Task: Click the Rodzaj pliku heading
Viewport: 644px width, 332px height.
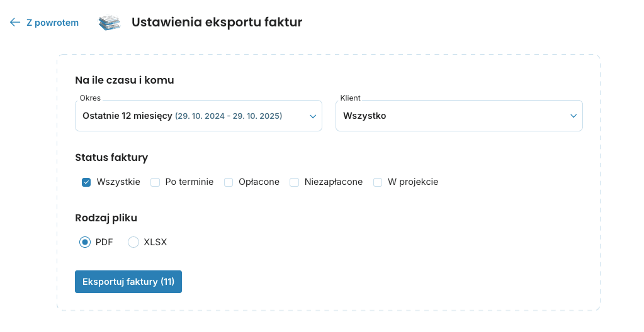Action: pos(106,218)
